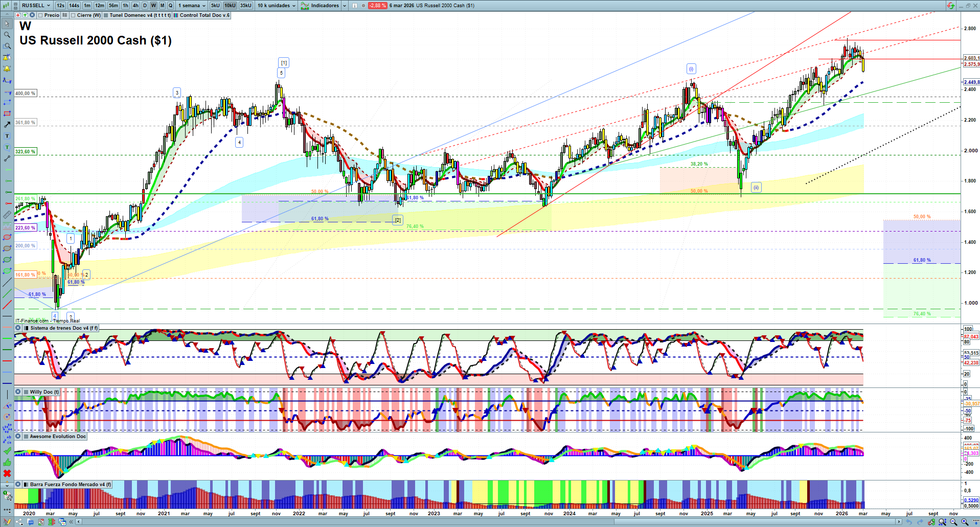Toggle the Tunel Domenec v4 indicator box
The height and width of the screenshot is (527, 980).
106,15
